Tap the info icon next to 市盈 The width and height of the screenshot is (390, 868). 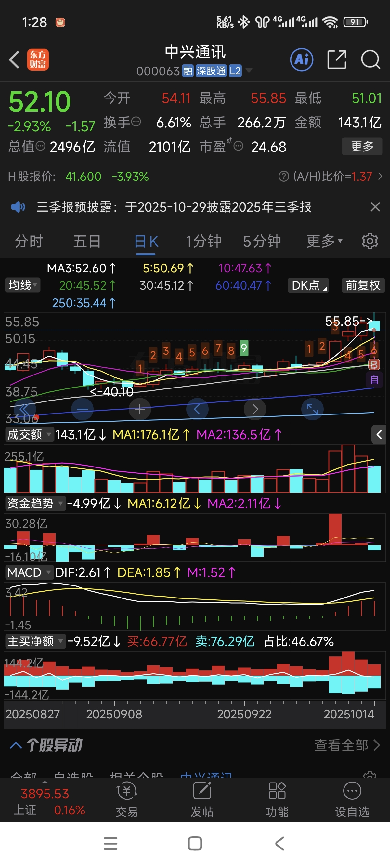point(238,146)
